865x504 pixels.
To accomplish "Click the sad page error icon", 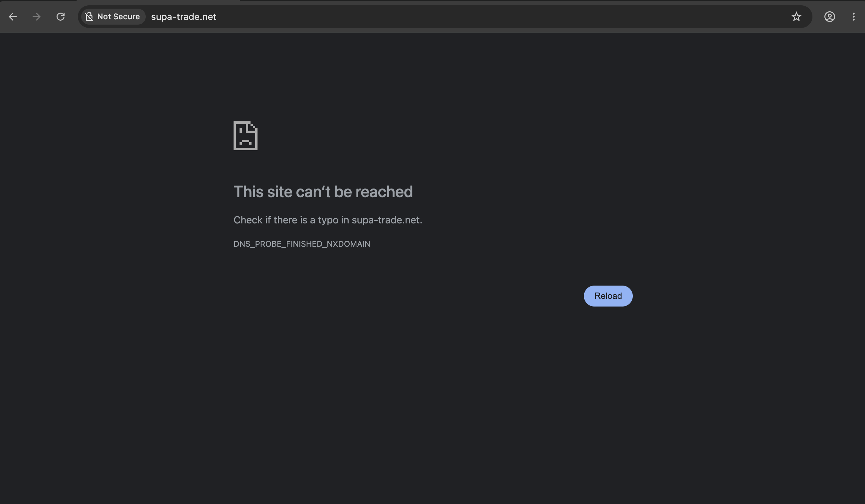I will 246,136.
